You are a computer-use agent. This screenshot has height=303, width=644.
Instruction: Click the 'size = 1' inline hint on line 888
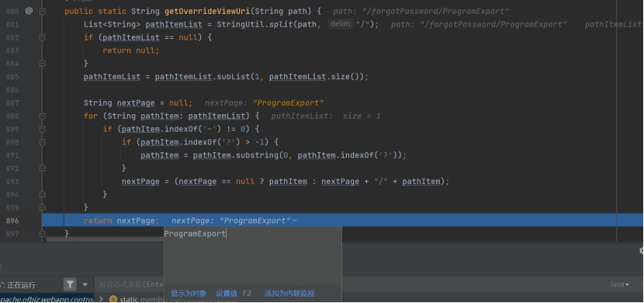[x=362, y=117]
